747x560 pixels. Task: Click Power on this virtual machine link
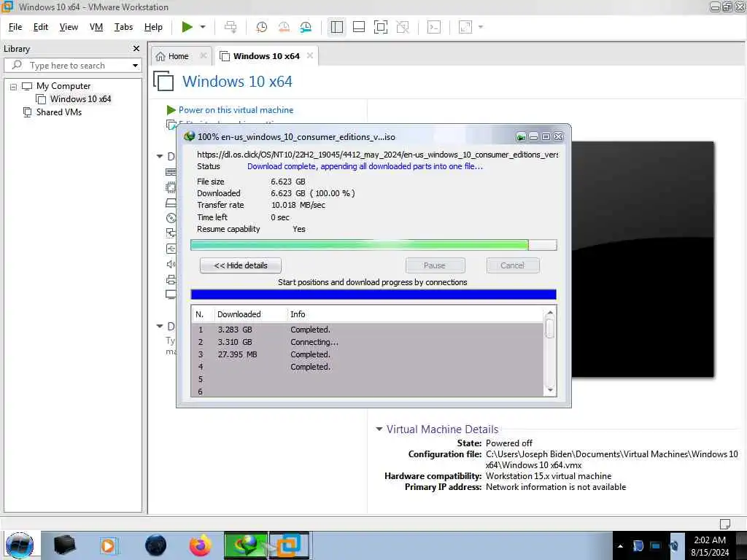(236, 110)
